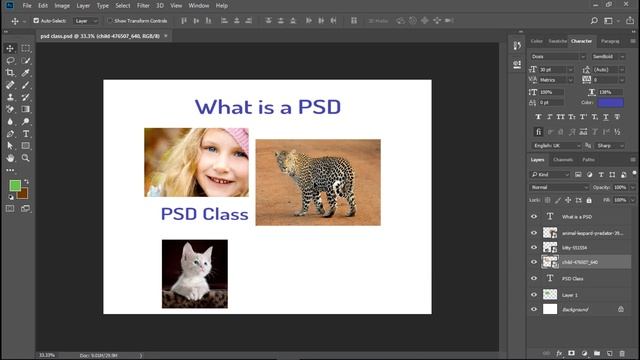Select the Dodge tool

(x=25, y=121)
